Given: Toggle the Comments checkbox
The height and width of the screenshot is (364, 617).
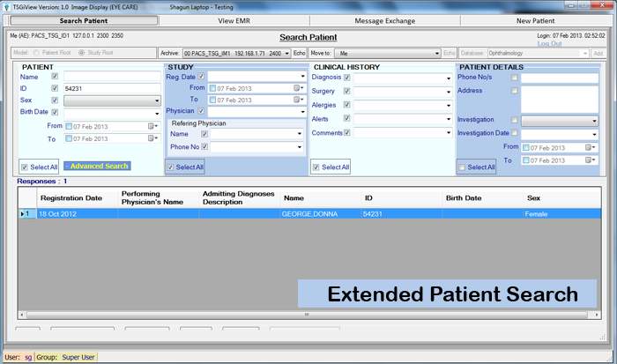Looking at the screenshot, I should [x=346, y=132].
